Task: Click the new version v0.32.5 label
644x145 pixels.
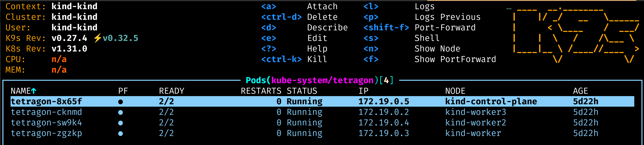Action: coord(120,38)
